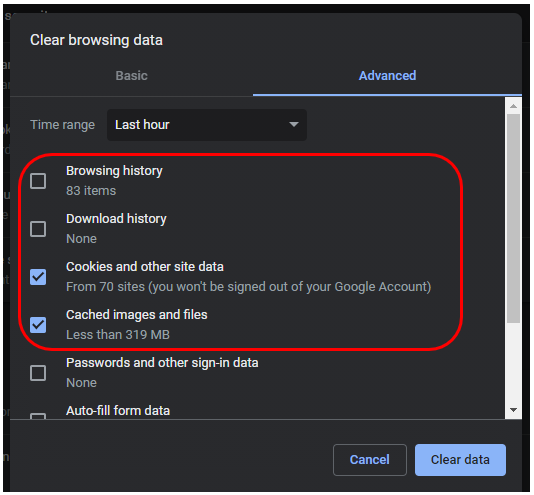Click the 'Passwords and other sign-in data' label
This screenshot has width=534, height=495.
[162, 363]
